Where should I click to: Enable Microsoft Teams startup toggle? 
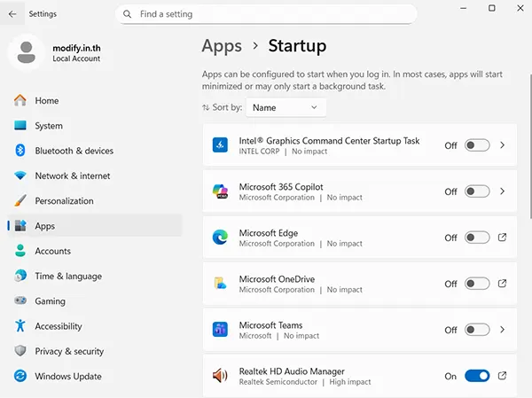pyautogui.click(x=477, y=330)
